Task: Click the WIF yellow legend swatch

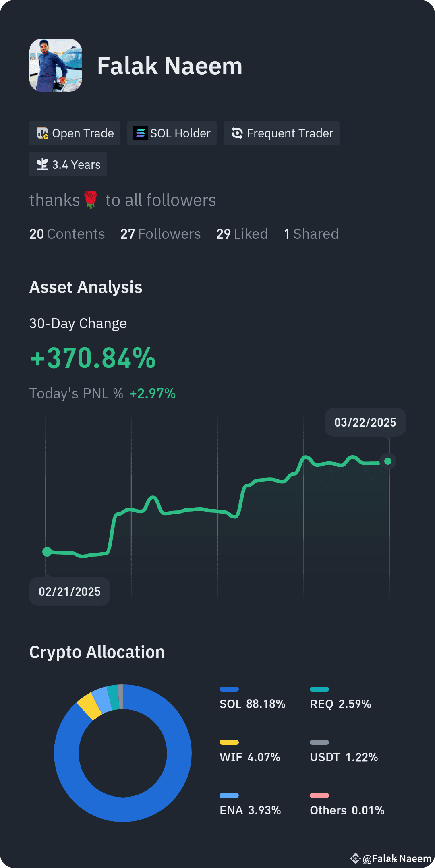Action: tap(229, 742)
